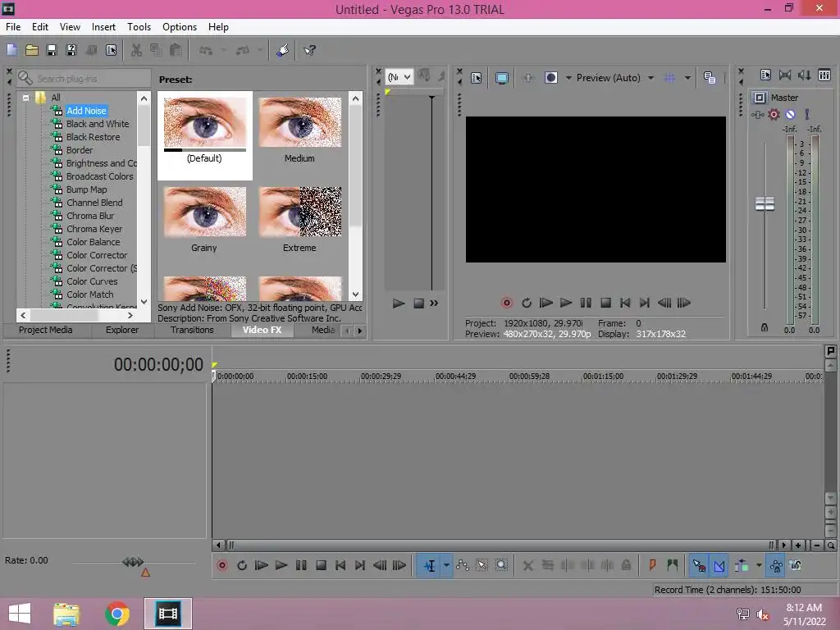840x630 pixels.
Task: Insert a region with the green flags icon
Action: click(673, 566)
